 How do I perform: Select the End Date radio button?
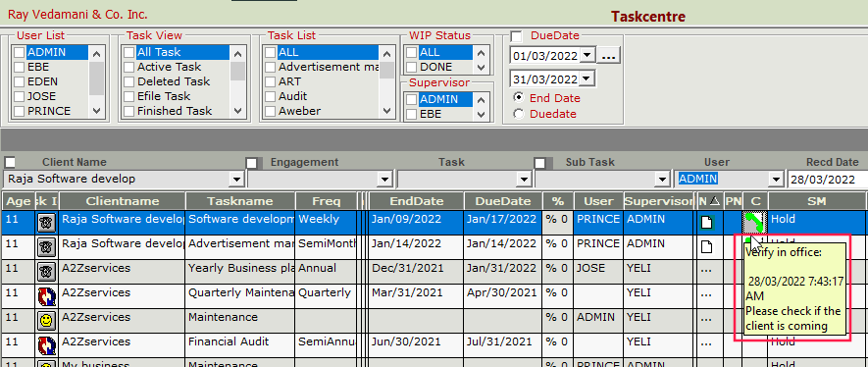tap(519, 97)
